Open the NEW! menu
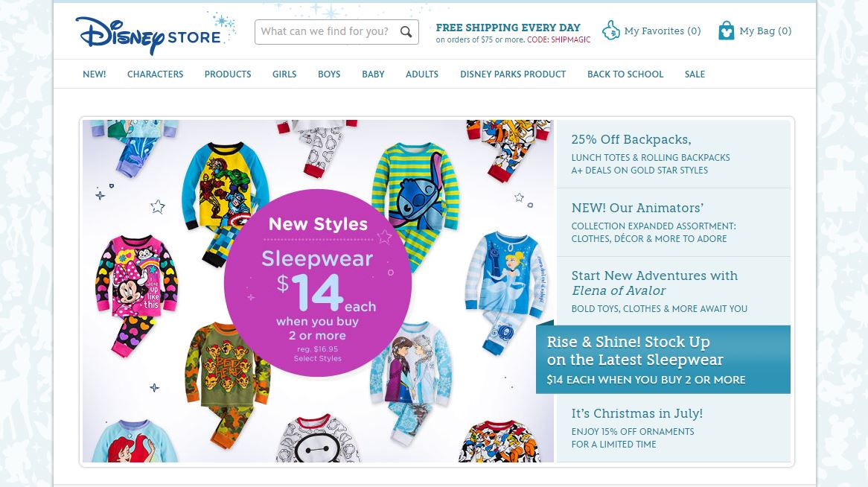The width and height of the screenshot is (868, 487). coord(94,74)
